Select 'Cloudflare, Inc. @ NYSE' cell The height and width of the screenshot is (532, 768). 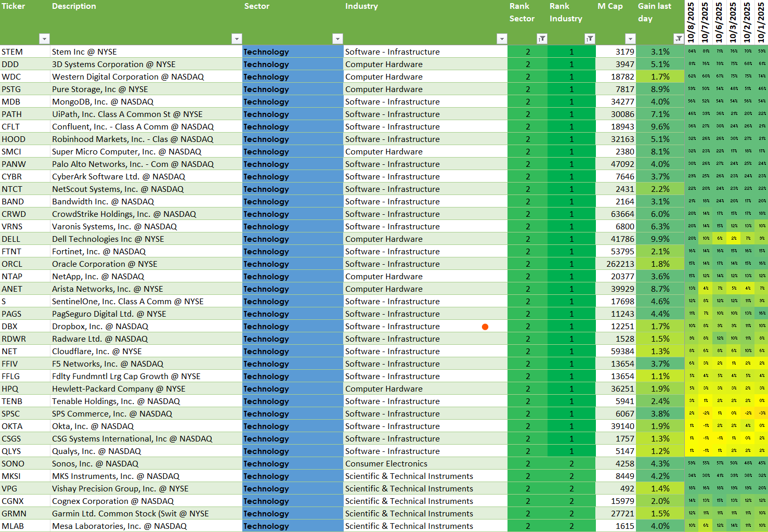coord(146,351)
